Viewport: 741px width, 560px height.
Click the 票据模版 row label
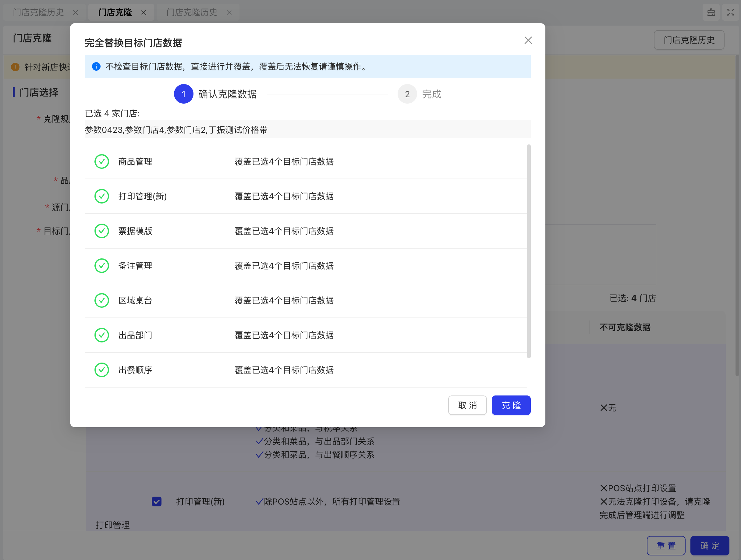pos(135,231)
